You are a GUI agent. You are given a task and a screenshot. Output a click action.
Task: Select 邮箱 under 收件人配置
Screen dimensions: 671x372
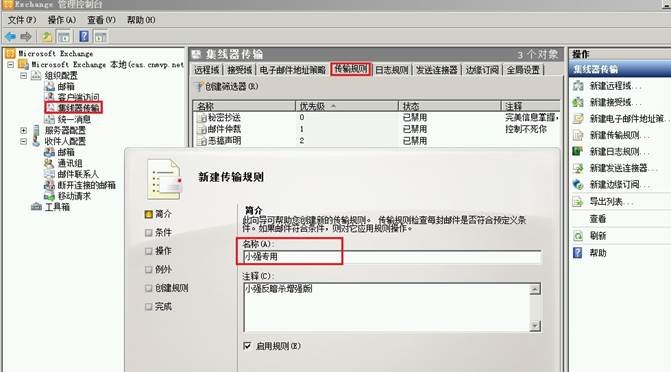point(66,152)
